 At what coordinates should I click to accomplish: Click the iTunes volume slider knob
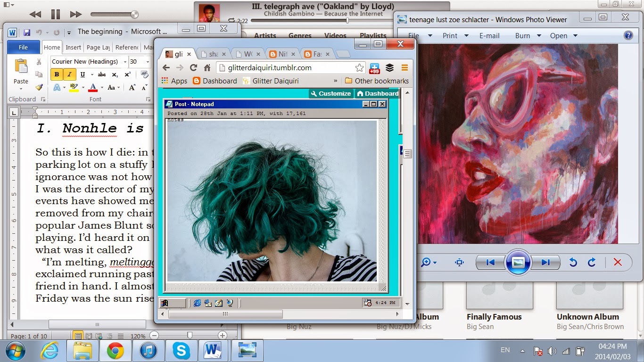point(135,15)
